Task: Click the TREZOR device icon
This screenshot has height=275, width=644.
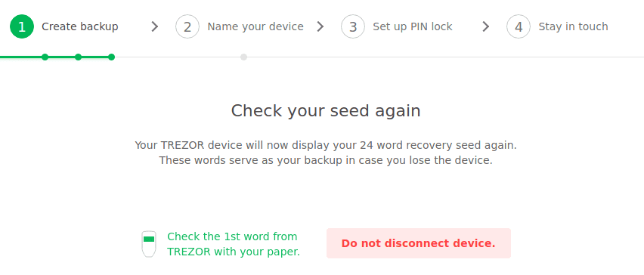Action: (x=149, y=244)
